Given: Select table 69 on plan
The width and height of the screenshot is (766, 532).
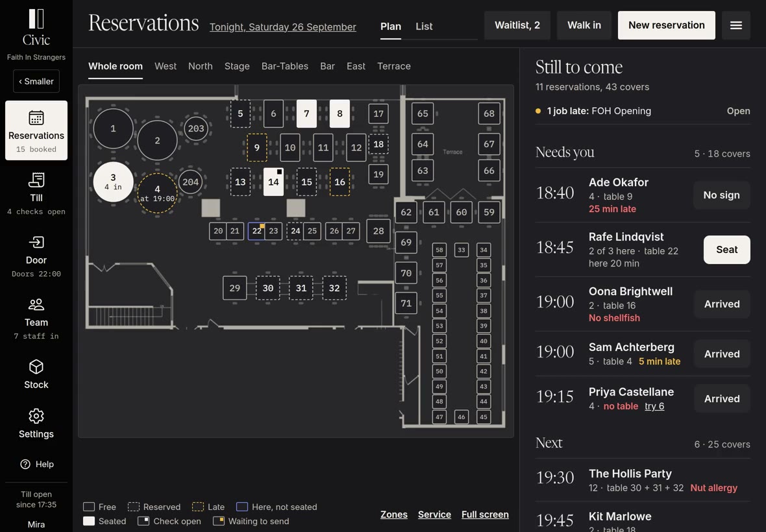Looking at the screenshot, I should click(406, 243).
